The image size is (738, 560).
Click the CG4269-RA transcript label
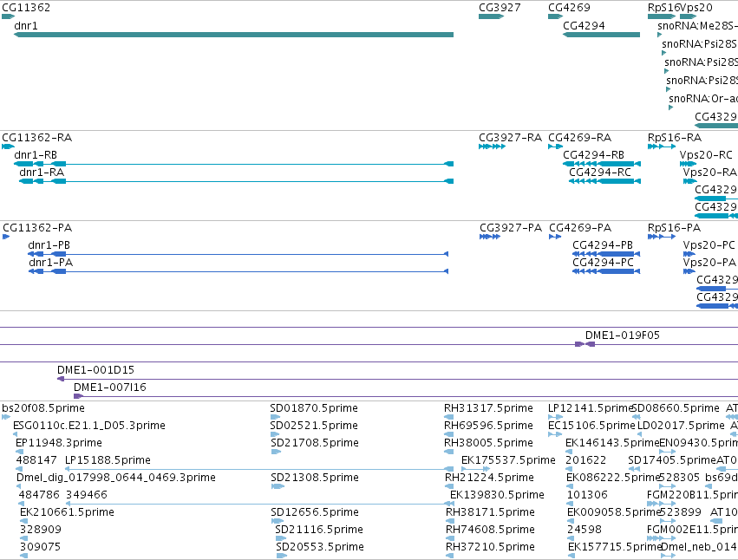(x=580, y=138)
